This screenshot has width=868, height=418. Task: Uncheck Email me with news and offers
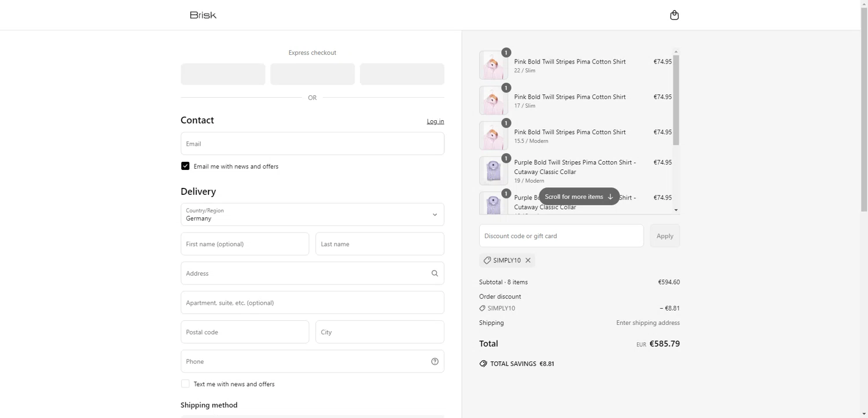coord(185,166)
